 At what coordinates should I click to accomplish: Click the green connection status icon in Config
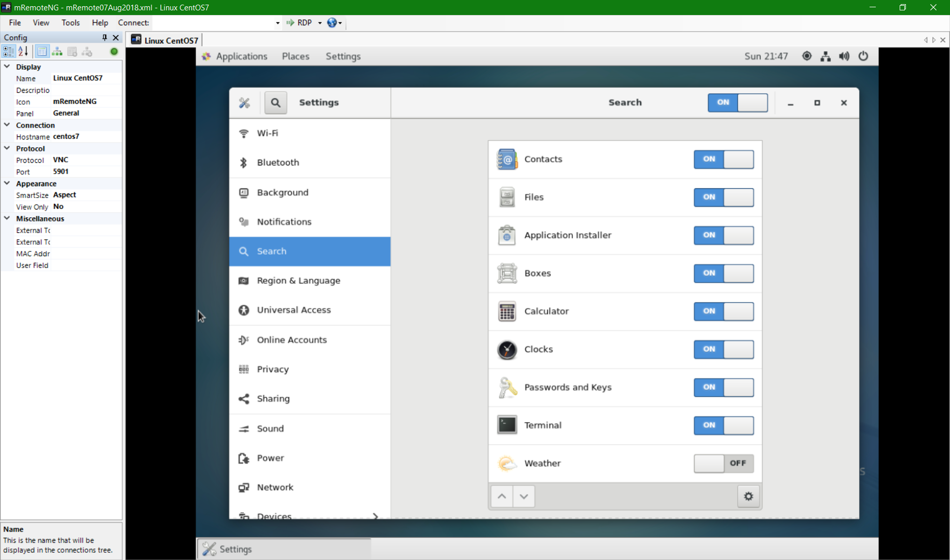114,51
